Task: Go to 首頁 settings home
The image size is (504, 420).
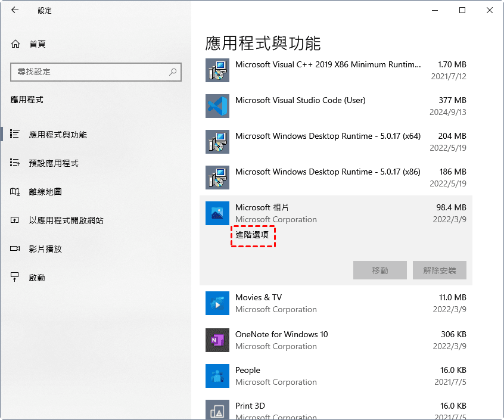Action: click(x=96, y=44)
